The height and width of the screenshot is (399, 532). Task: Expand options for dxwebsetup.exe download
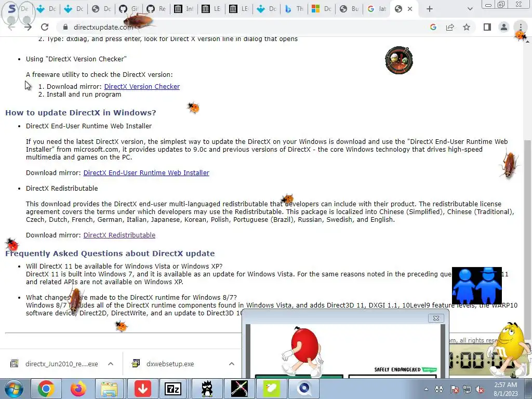(232, 364)
